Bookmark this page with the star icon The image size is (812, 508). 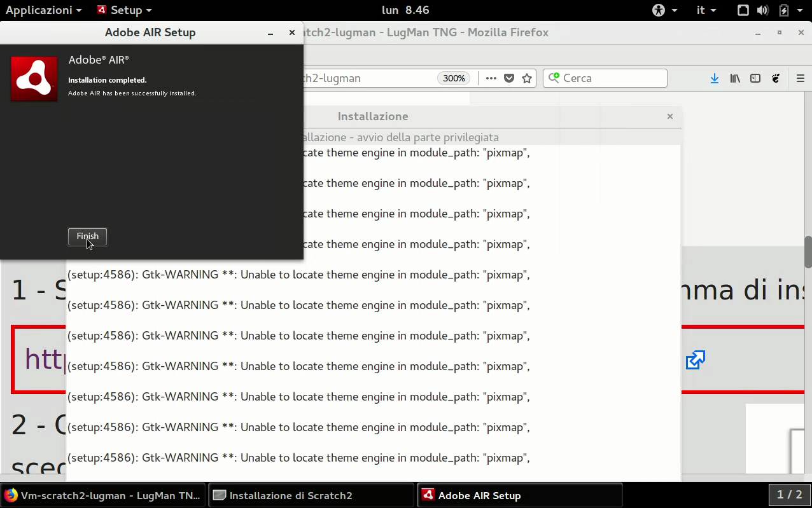(527, 78)
